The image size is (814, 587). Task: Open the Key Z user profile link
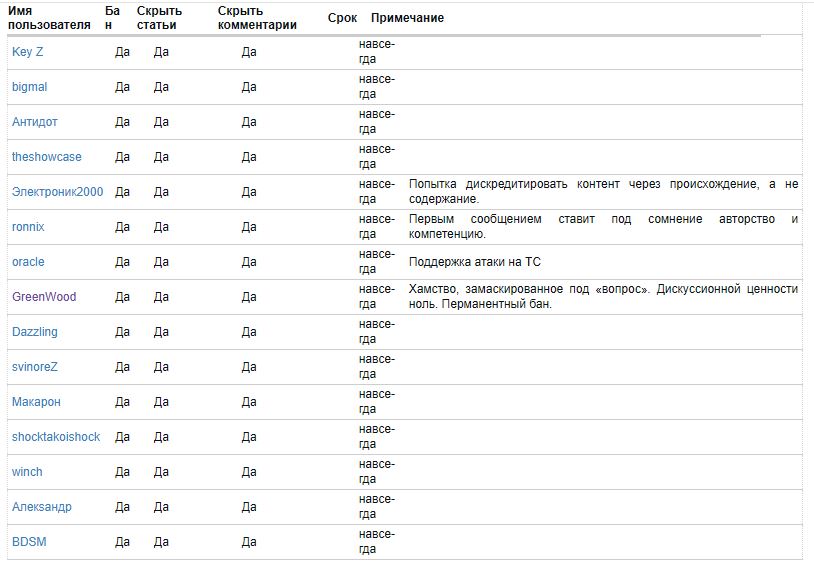[x=28, y=52]
